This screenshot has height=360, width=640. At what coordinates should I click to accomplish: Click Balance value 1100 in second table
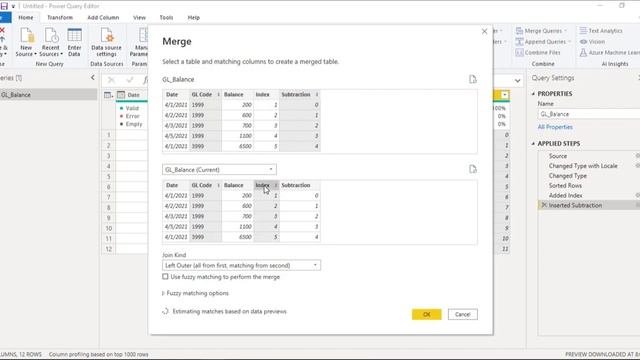(x=245, y=227)
